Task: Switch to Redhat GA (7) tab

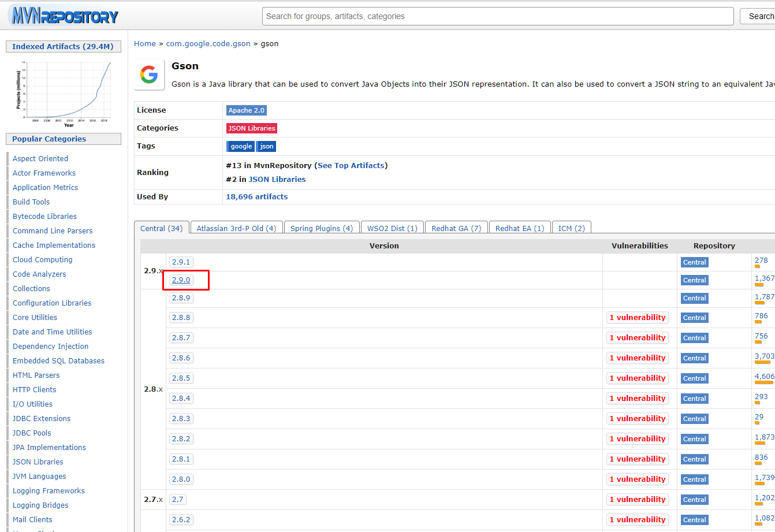Action: (x=456, y=228)
